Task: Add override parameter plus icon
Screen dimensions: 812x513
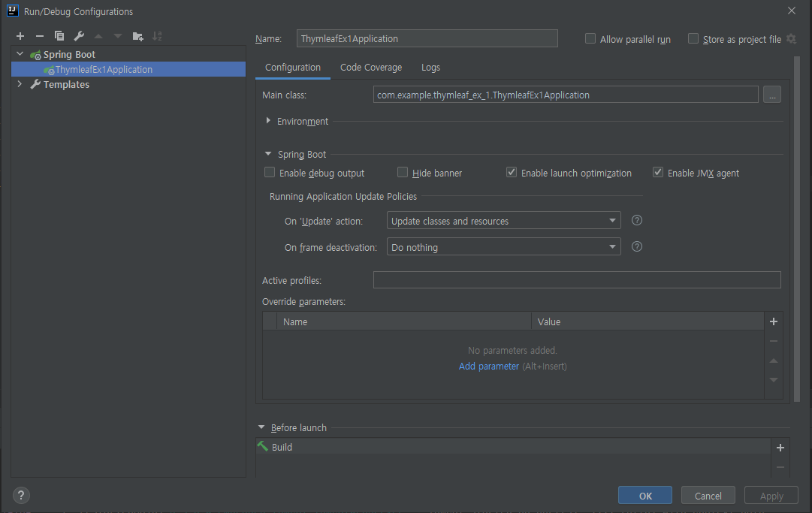Action: [x=774, y=321]
